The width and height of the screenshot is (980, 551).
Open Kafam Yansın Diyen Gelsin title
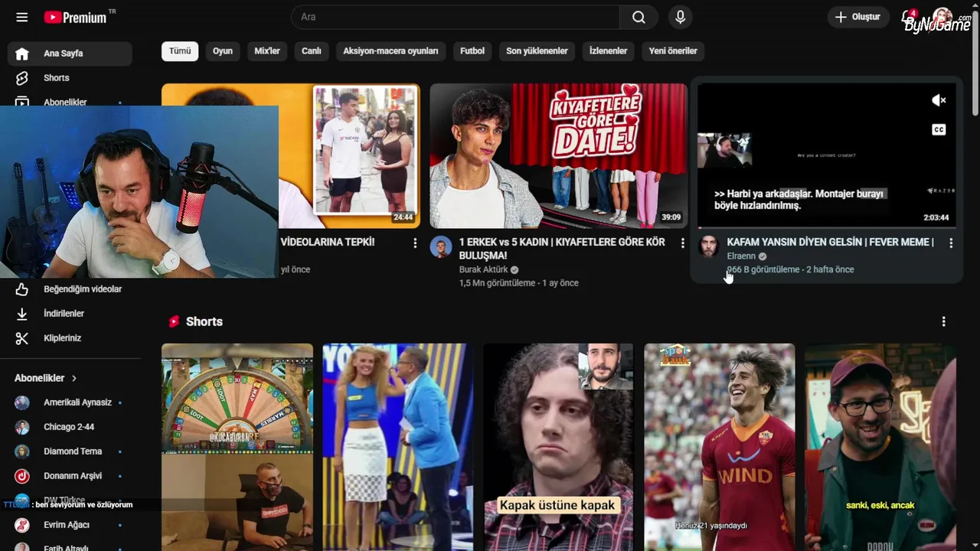(x=830, y=242)
